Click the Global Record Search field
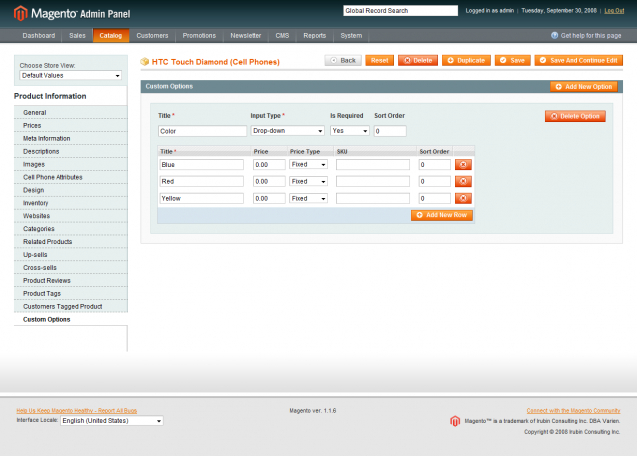 click(x=401, y=11)
